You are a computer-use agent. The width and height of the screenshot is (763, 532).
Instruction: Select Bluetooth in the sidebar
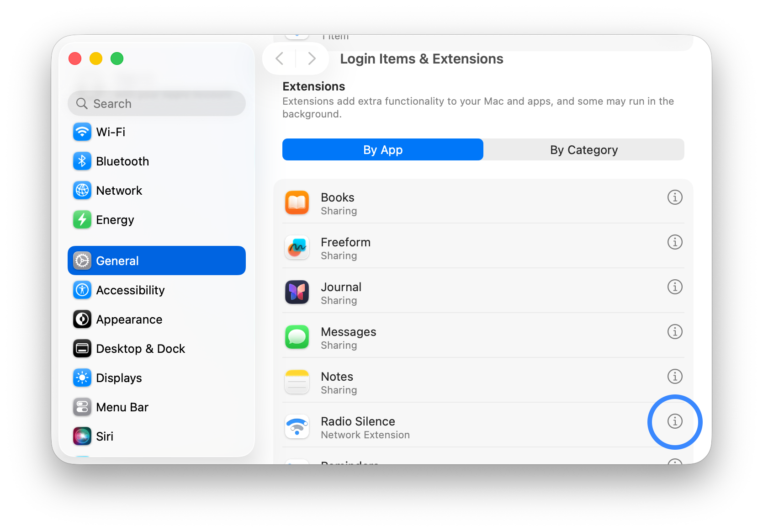pyautogui.click(x=122, y=161)
